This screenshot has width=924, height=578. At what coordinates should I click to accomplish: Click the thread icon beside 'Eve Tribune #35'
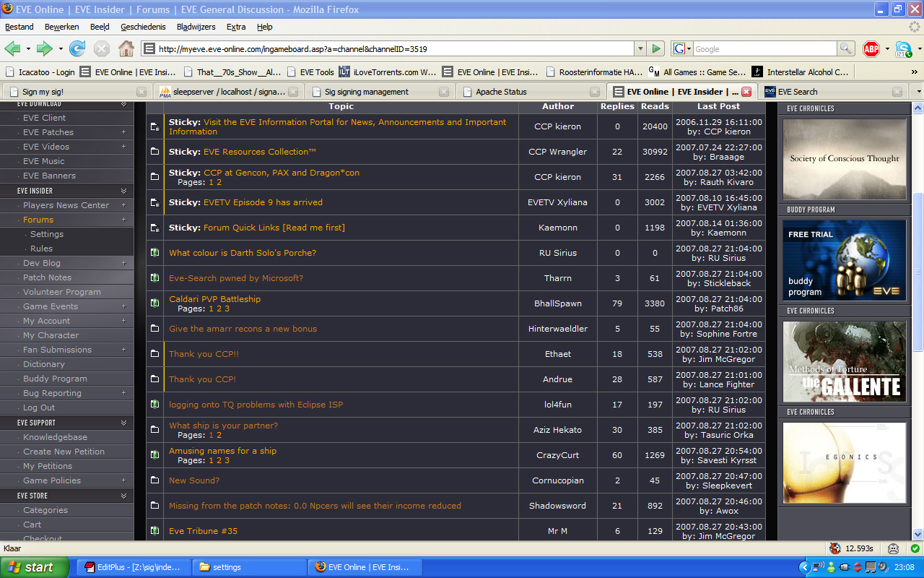pyautogui.click(x=154, y=531)
